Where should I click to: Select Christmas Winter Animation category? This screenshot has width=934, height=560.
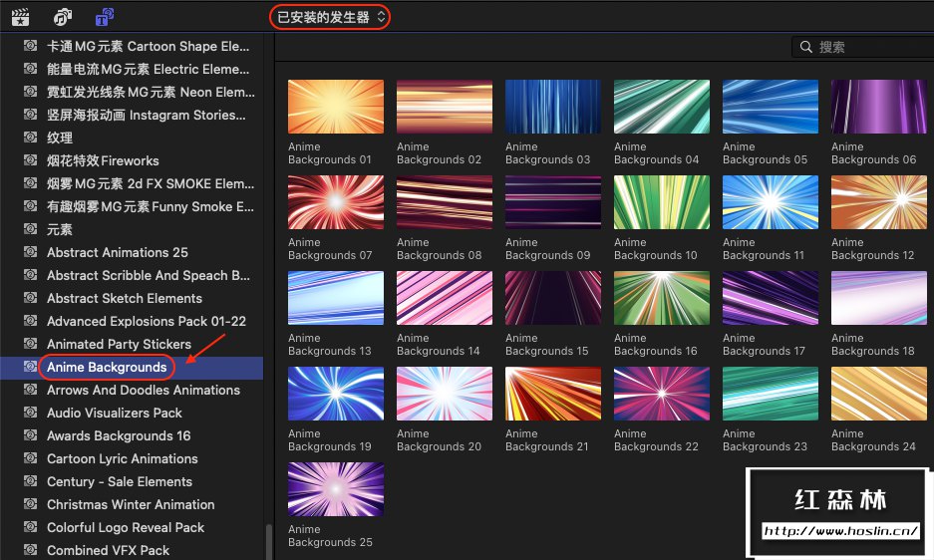[132, 504]
